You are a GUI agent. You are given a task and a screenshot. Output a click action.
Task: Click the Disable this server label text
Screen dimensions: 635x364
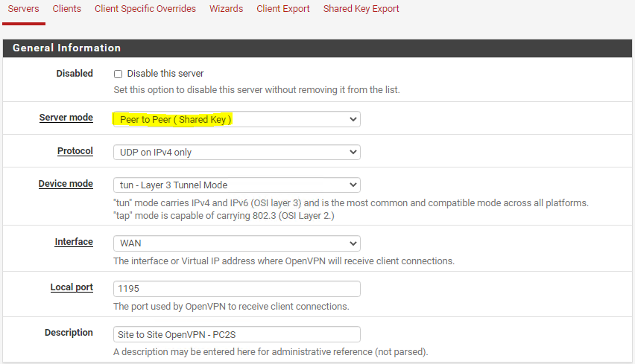point(165,74)
